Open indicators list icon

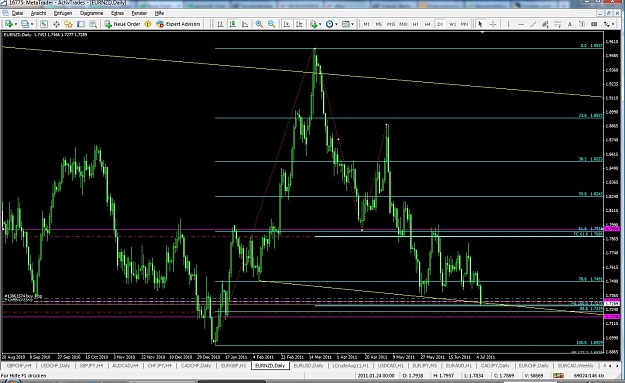point(314,24)
